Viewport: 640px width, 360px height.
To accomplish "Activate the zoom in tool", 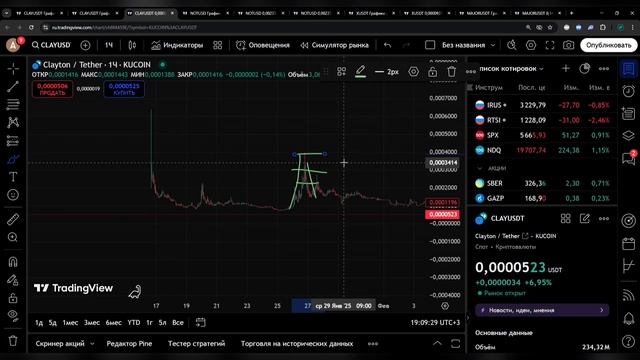I will [x=13, y=237].
